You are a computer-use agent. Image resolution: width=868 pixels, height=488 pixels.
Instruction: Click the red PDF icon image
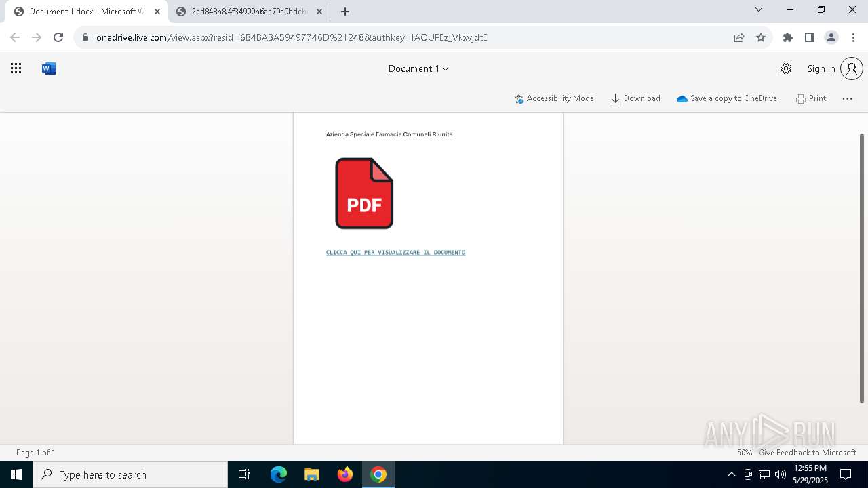[364, 193]
